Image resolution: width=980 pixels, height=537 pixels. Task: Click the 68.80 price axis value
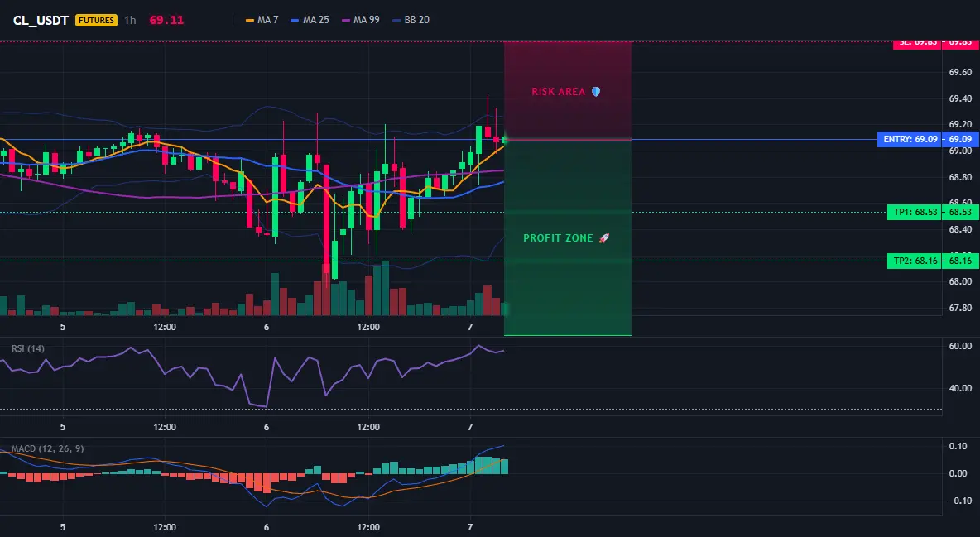coord(960,177)
